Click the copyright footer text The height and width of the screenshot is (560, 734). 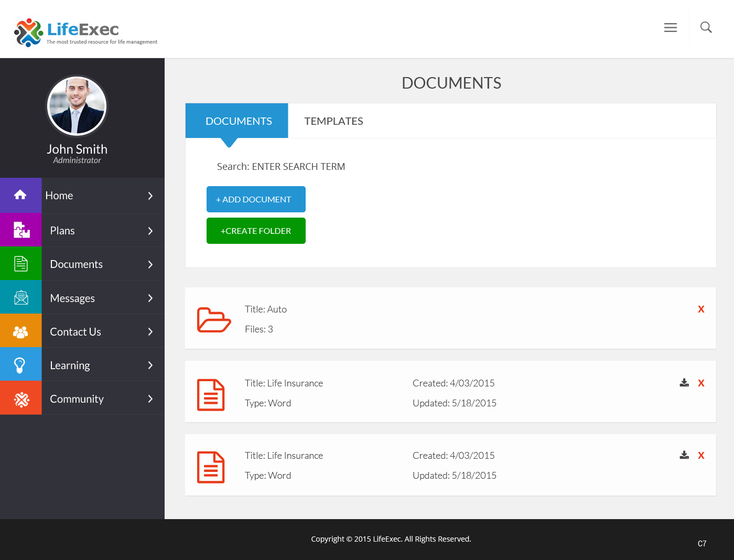point(391,539)
